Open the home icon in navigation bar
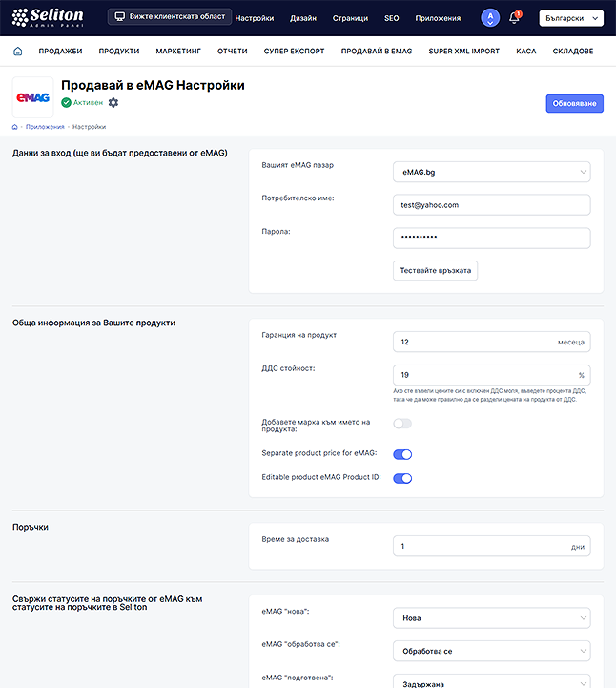This screenshot has width=616, height=688. (18, 52)
